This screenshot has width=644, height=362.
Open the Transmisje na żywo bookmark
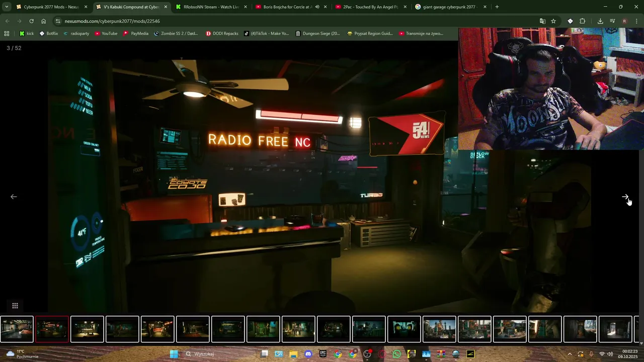pyautogui.click(x=421, y=34)
